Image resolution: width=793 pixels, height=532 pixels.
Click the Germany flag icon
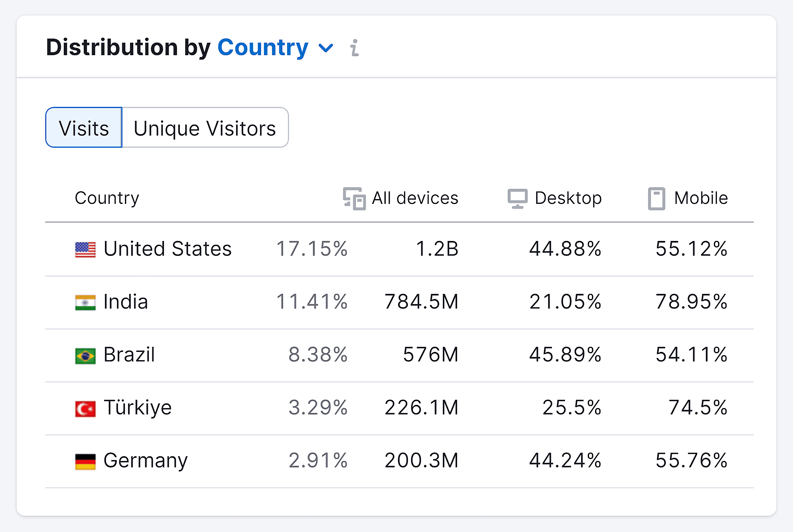point(85,462)
